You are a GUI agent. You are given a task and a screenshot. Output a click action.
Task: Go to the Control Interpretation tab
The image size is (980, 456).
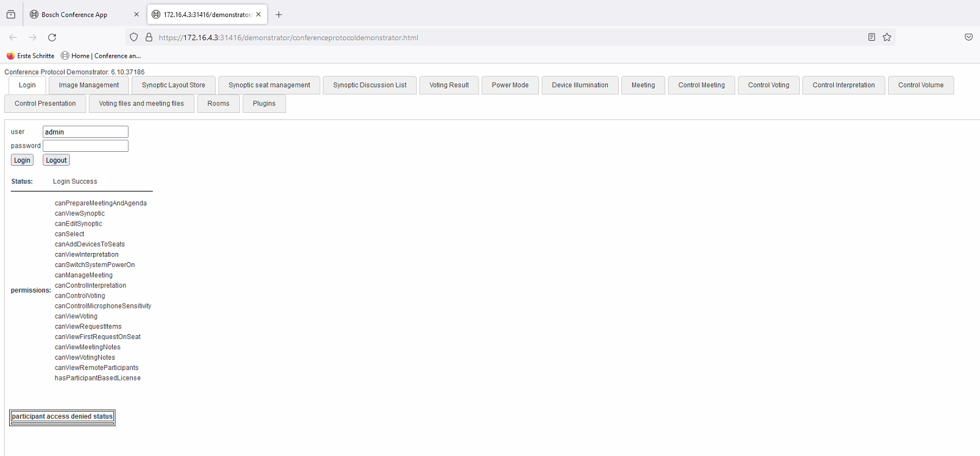click(843, 85)
